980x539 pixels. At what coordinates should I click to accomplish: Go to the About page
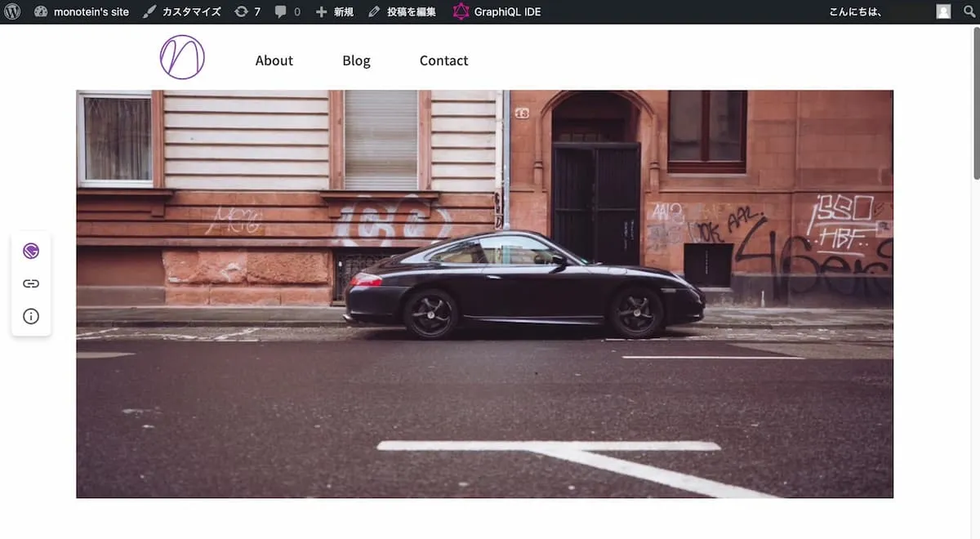point(274,60)
